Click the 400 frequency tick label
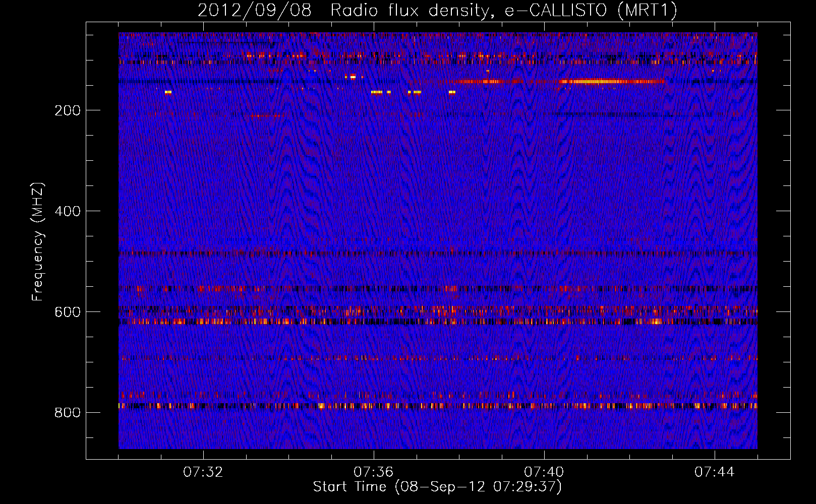The width and height of the screenshot is (816, 504). tap(68, 211)
